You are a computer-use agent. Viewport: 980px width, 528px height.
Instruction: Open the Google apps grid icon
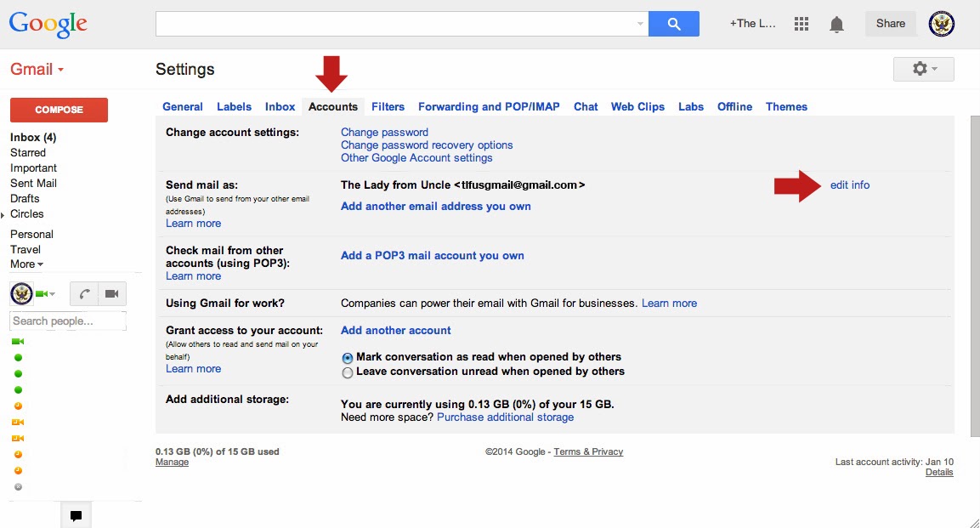(802, 24)
